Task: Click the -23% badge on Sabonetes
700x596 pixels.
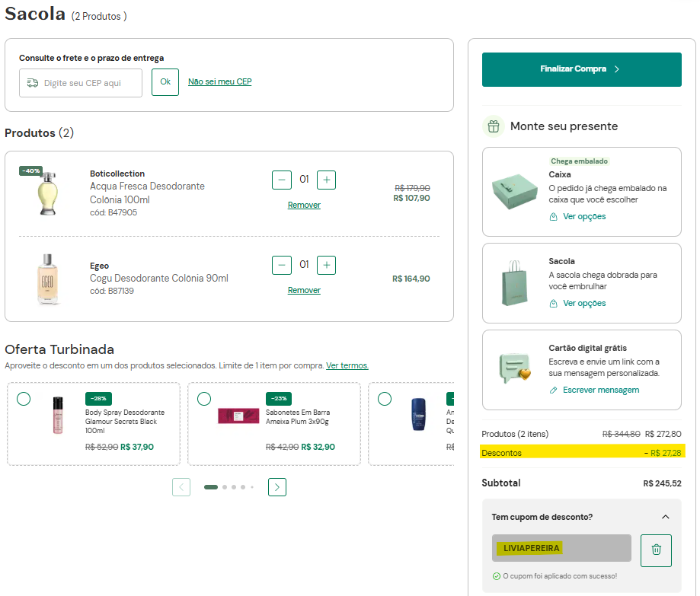Action: (279, 398)
